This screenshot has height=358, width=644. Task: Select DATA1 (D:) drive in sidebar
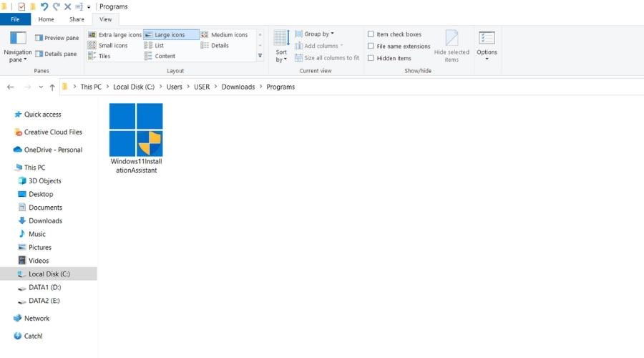click(40, 287)
